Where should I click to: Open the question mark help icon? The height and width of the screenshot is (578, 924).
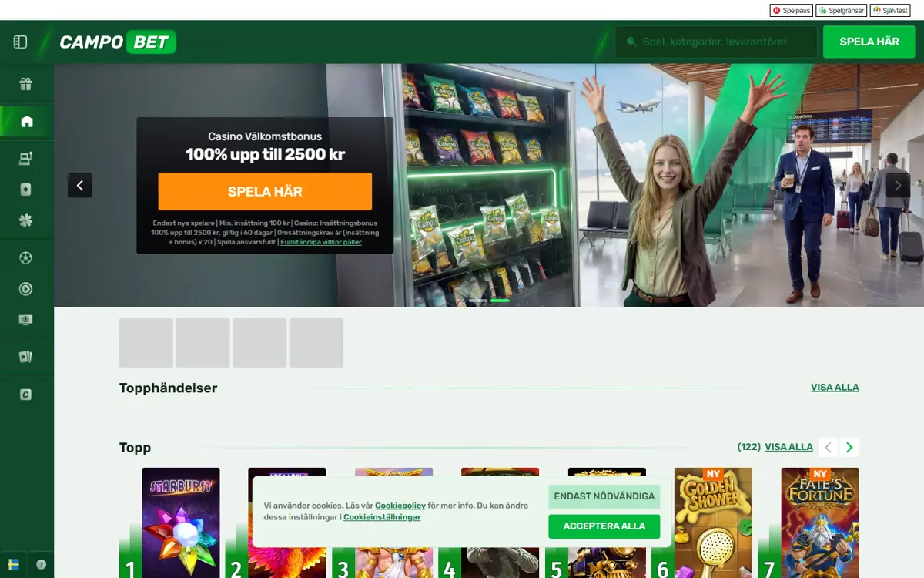coord(41,564)
